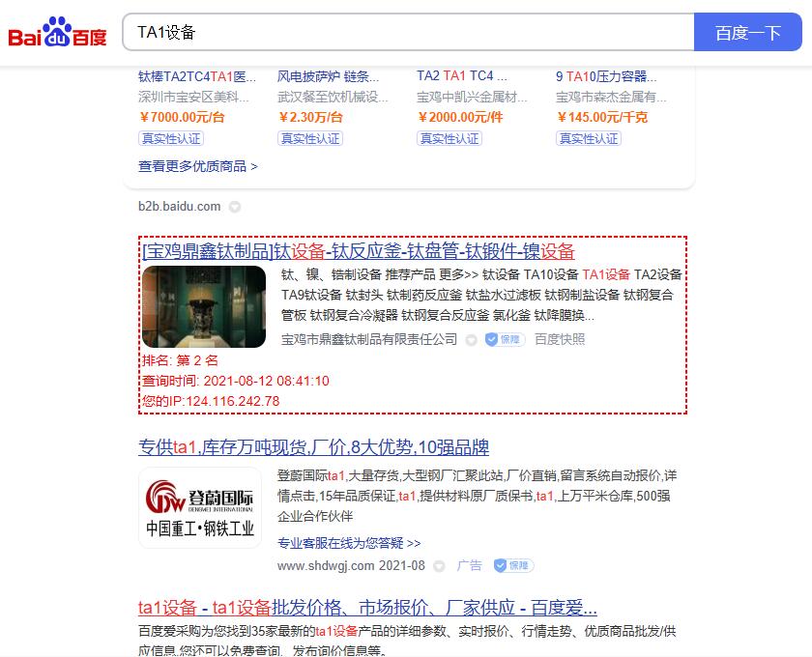Click b2b.baidu.com source text

coord(179,206)
